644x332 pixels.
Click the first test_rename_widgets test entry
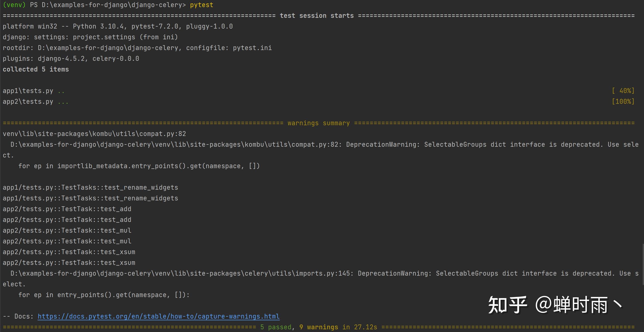pos(90,187)
